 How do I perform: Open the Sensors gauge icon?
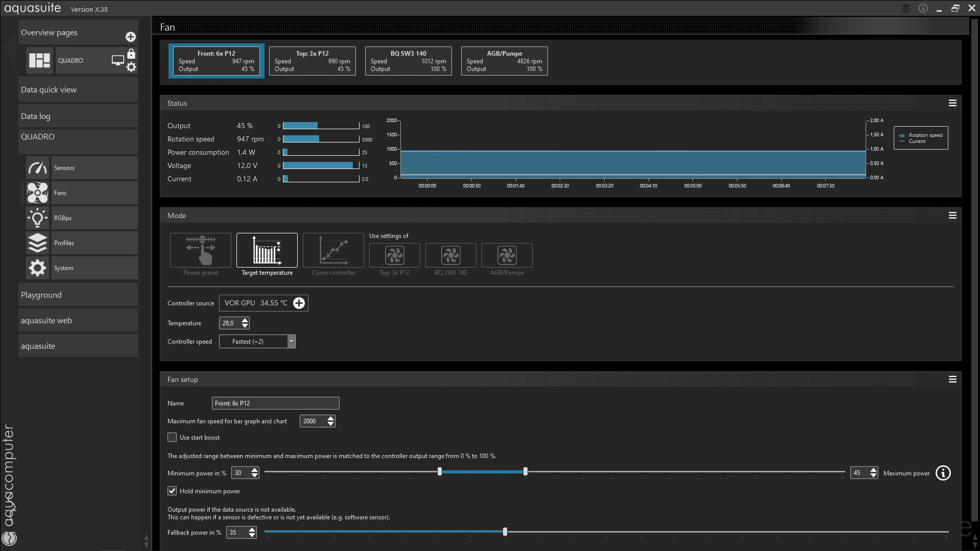38,168
